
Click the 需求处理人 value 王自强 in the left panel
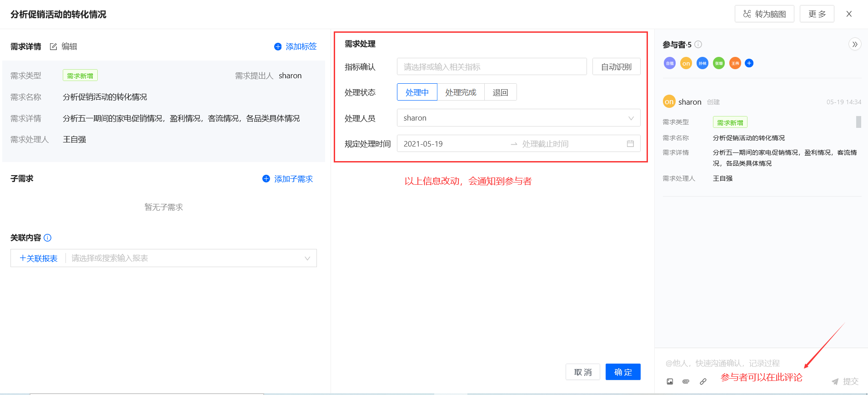(75, 139)
